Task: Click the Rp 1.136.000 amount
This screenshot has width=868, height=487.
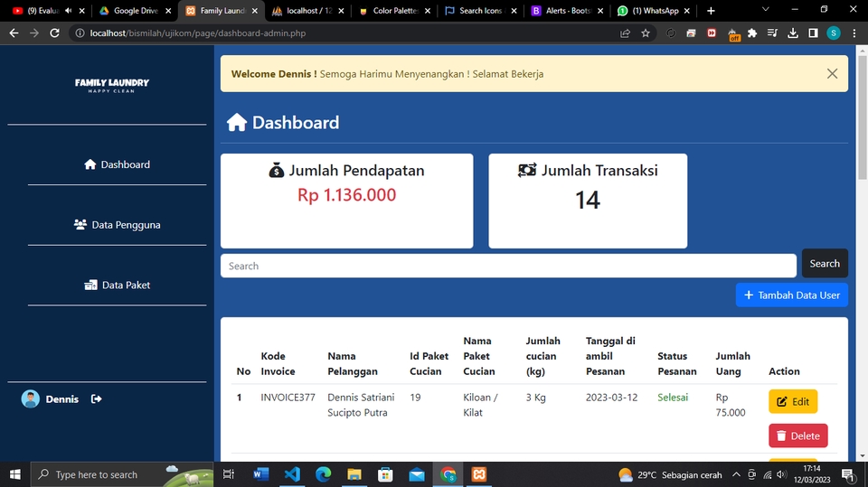Action: pos(346,195)
